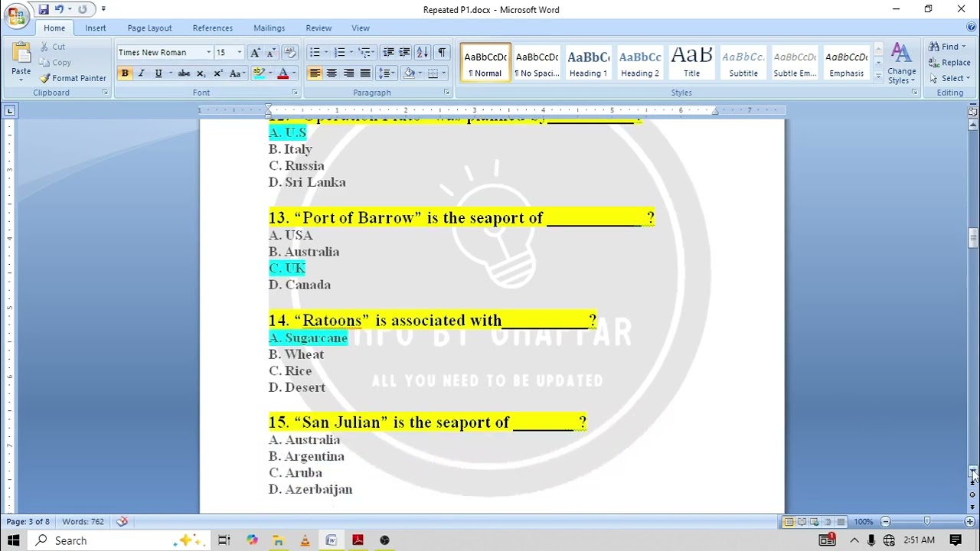Grow font size
This screenshot has width=980, height=551.
tap(255, 52)
